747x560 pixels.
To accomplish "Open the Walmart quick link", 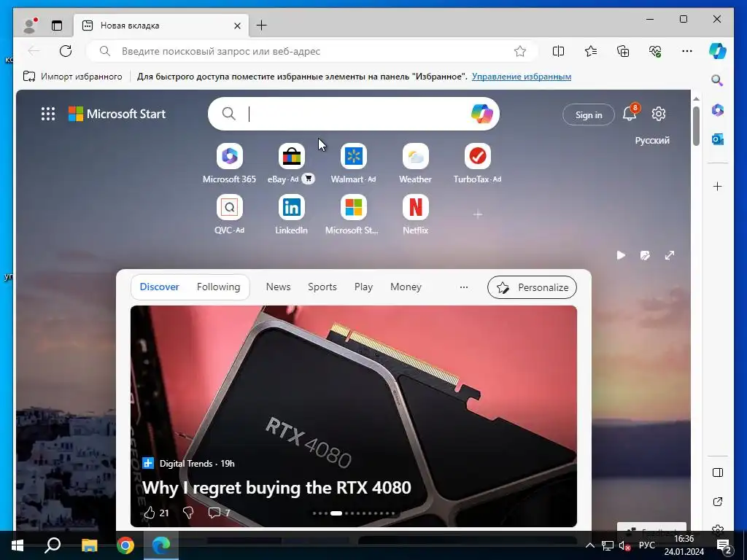I will point(354,163).
